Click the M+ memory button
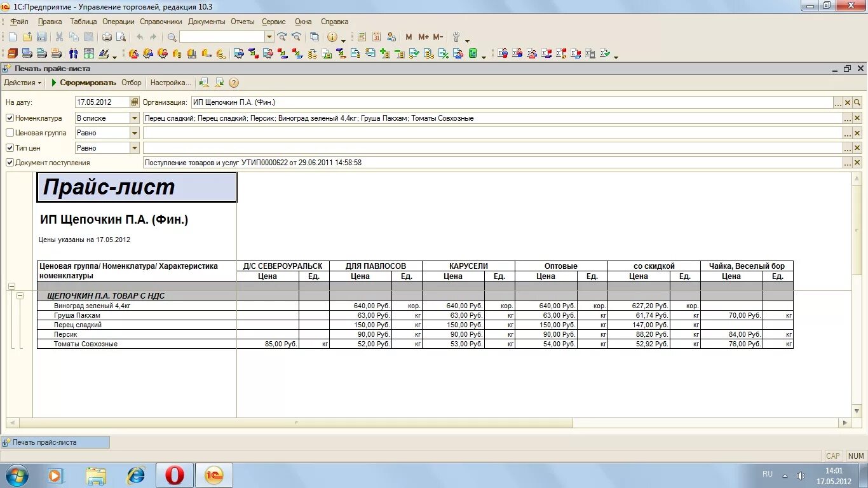 [x=423, y=37]
